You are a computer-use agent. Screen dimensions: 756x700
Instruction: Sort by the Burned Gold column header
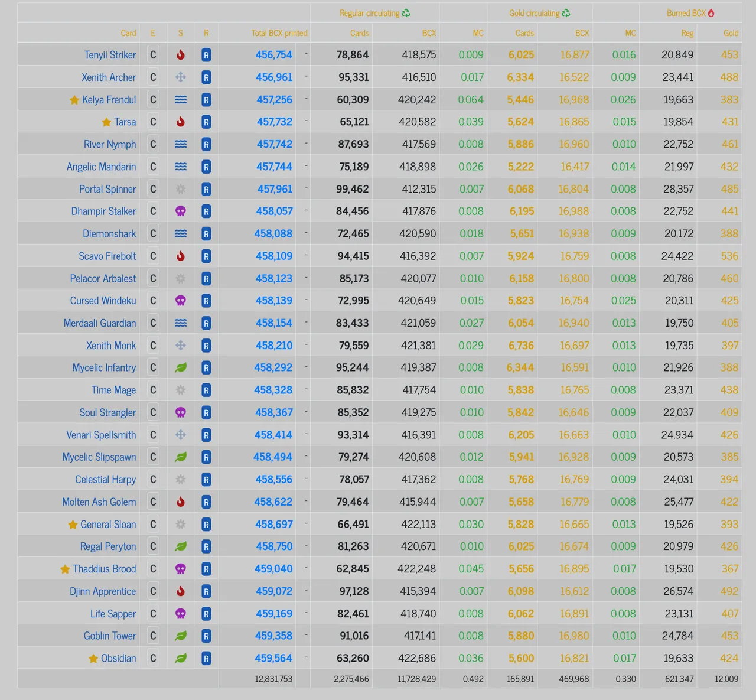point(731,33)
